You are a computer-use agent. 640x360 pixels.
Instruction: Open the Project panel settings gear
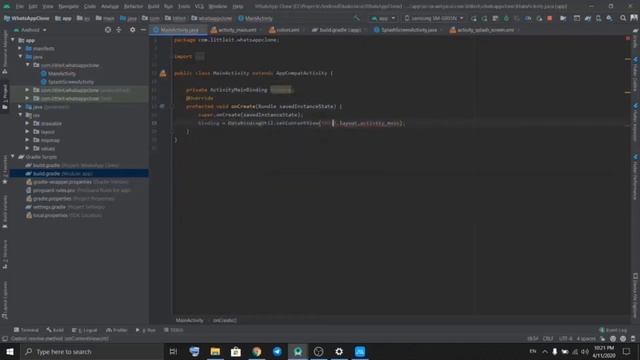(x=133, y=30)
